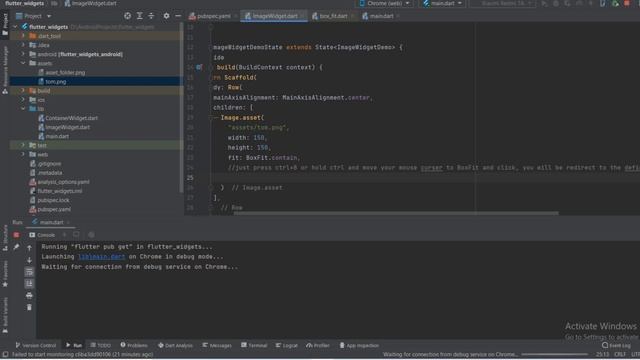Screen dimensions: 640x360
Task: Stop the running process with the red square in the Run panel
Action: 16,235
